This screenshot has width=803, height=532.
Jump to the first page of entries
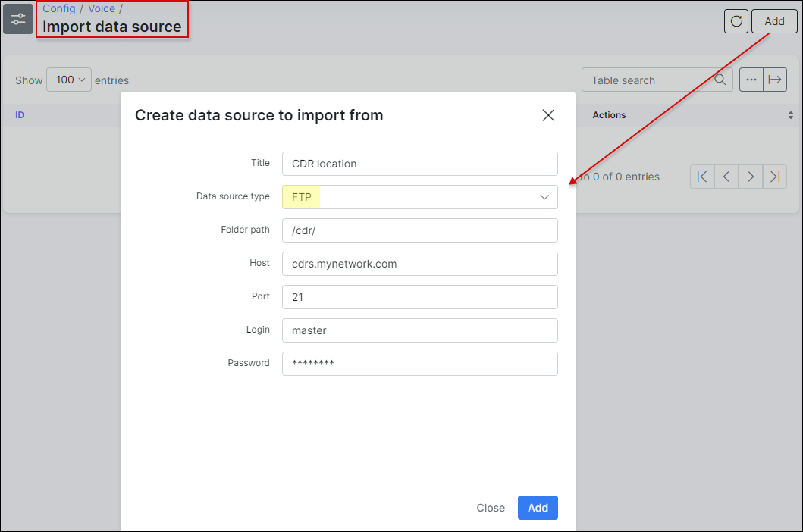[701, 176]
